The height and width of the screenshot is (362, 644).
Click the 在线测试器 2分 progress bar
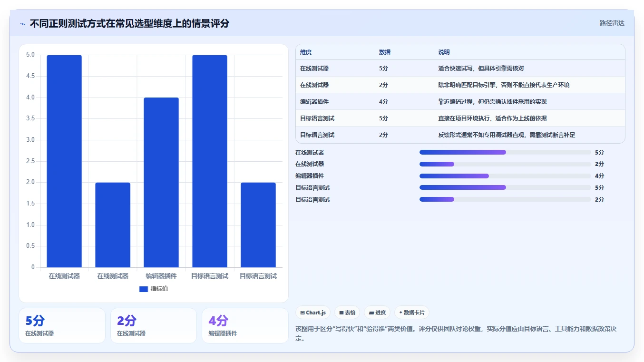point(505,164)
